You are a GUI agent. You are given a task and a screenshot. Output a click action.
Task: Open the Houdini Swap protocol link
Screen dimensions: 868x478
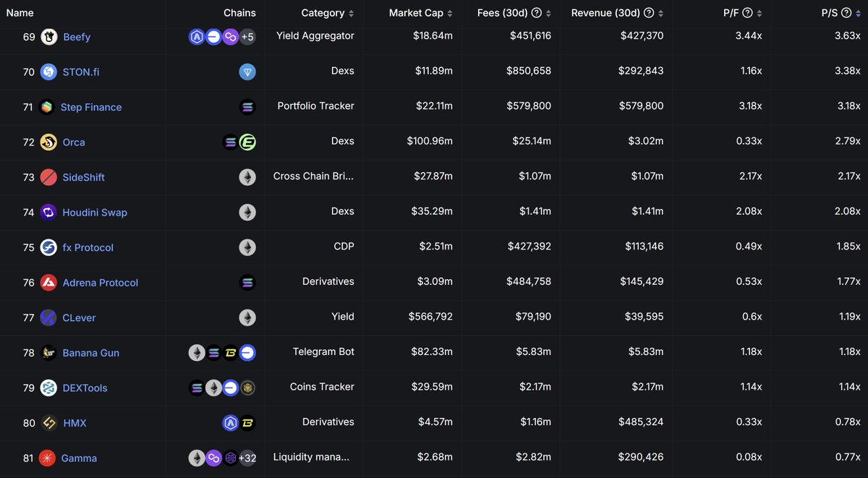pos(95,213)
